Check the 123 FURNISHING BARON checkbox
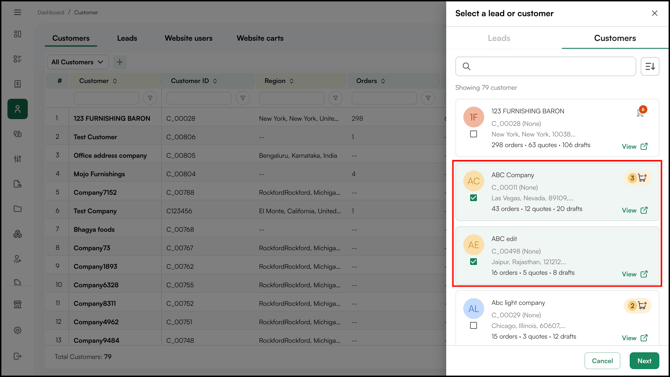Screen dimensions: 670x377 (x=473, y=134)
